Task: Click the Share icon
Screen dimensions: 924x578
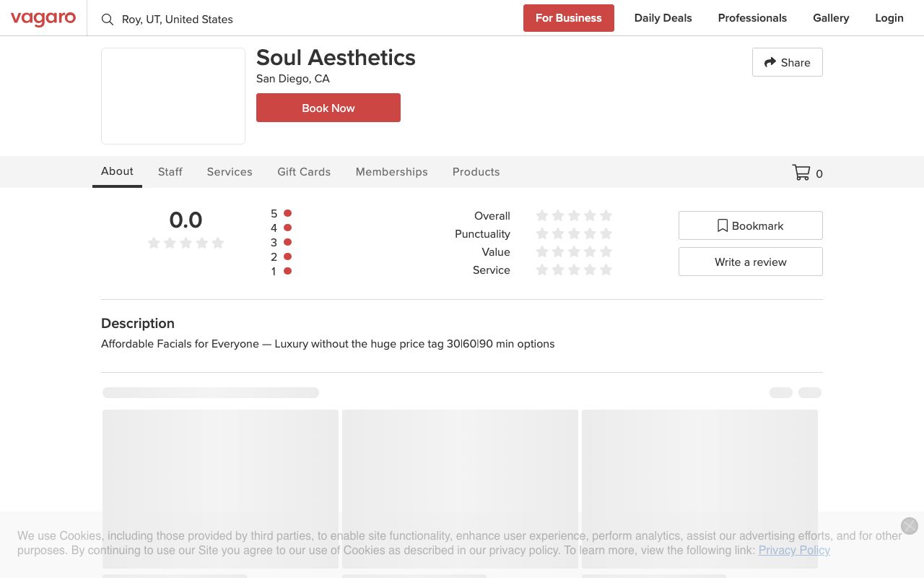Action: click(770, 62)
